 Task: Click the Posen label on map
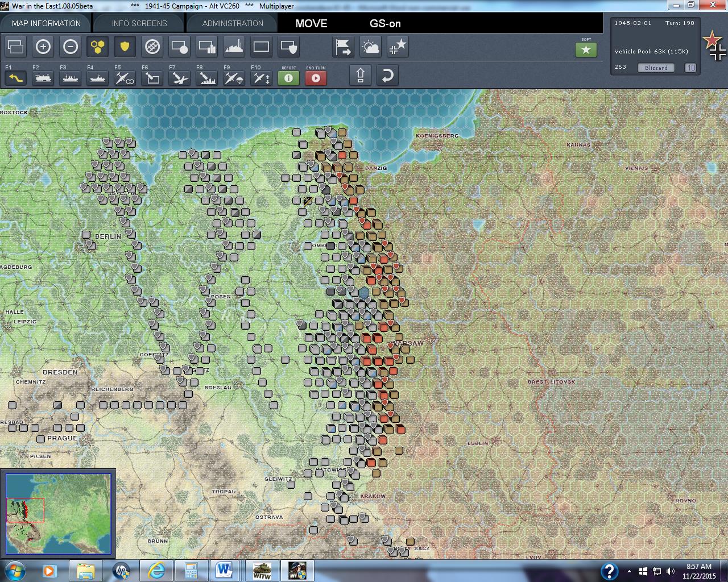click(x=221, y=297)
